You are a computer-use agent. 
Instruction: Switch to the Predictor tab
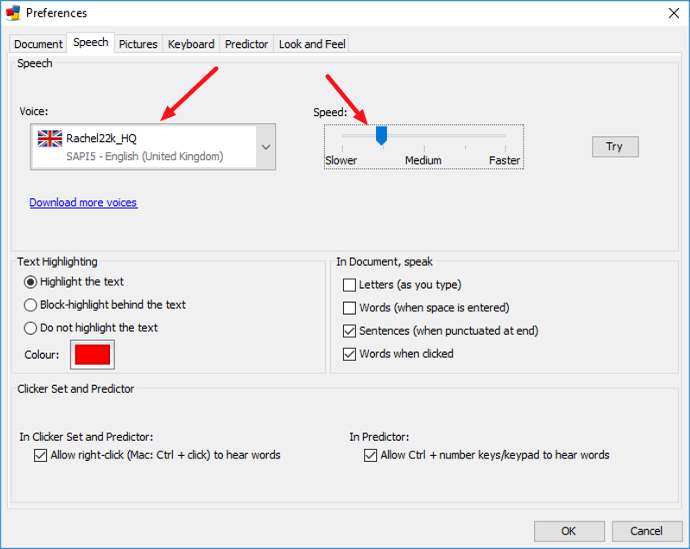pyautogui.click(x=246, y=44)
